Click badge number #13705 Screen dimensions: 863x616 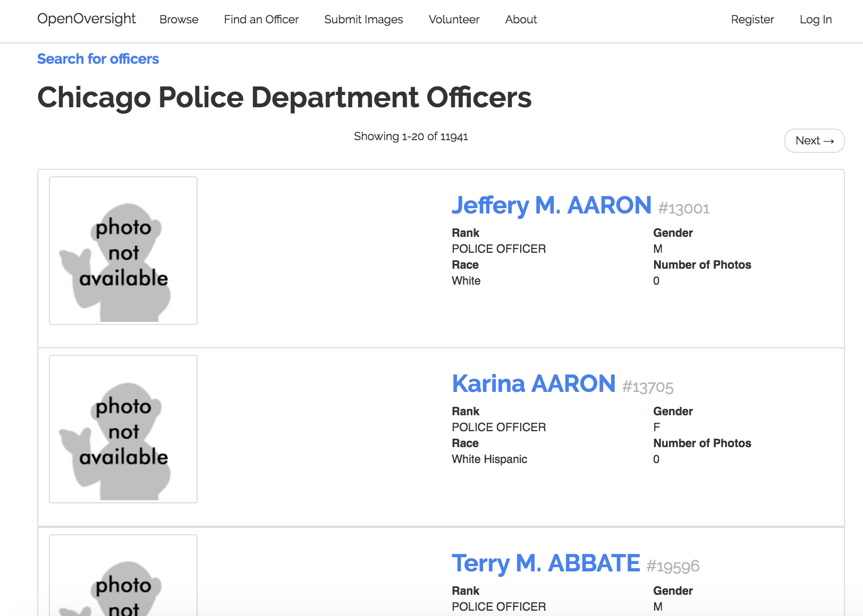(648, 387)
